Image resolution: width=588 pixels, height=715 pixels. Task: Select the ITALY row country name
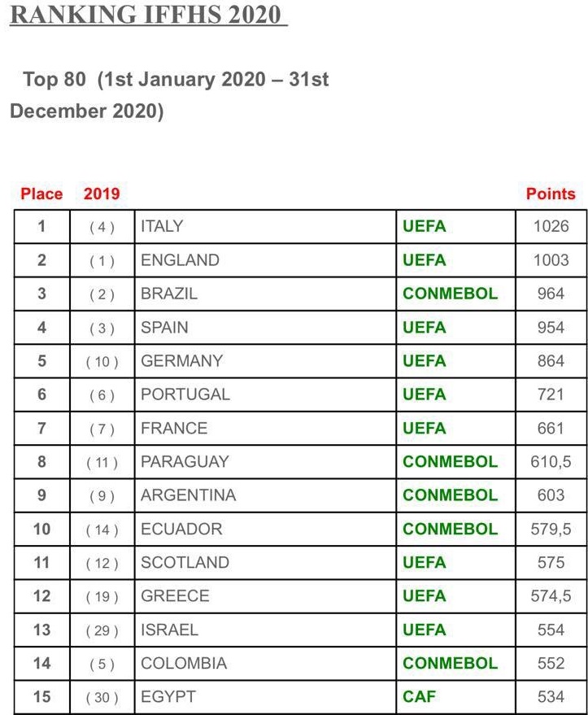[162, 226]
